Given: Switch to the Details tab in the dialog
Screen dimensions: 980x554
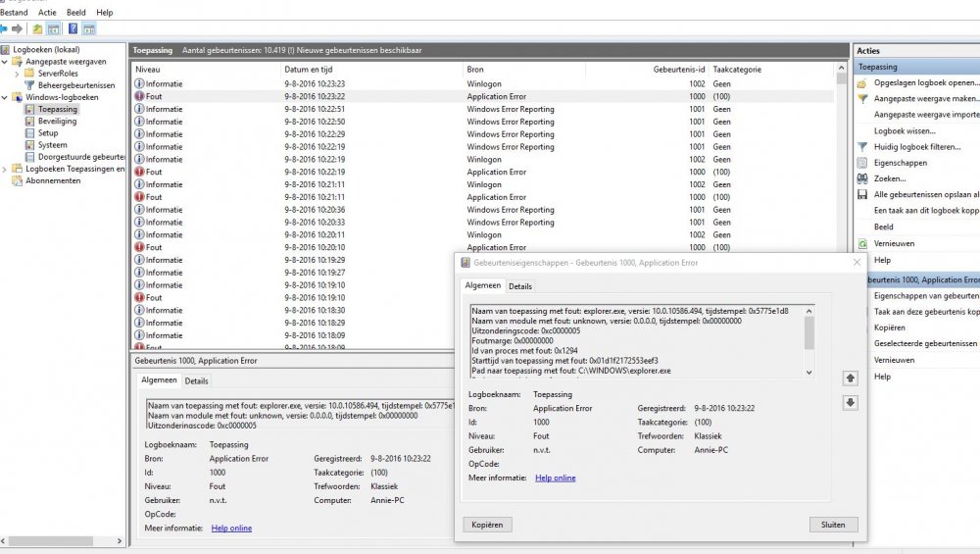Looking at the screenshot, I should [x=520, y=286].
